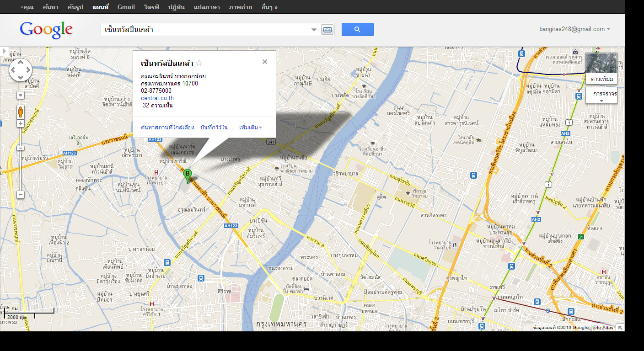Viewport: 644px width, 351px height.
Task: Click the address line อรุณอมรินทร์ บางกอกน้อย
Action: click(x=173, y=76)
